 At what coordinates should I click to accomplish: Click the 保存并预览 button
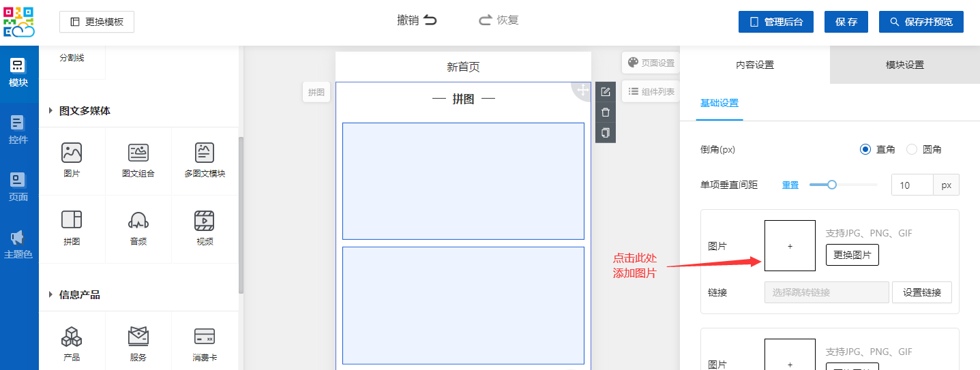point(921,22)
